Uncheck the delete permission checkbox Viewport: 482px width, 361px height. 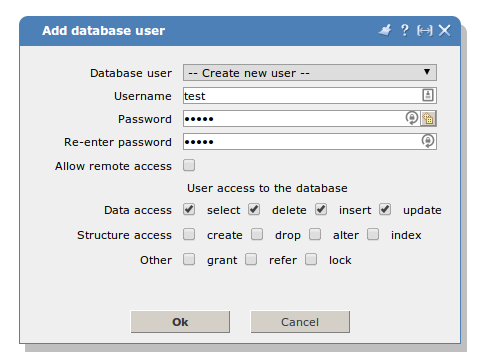click(254, 210)
